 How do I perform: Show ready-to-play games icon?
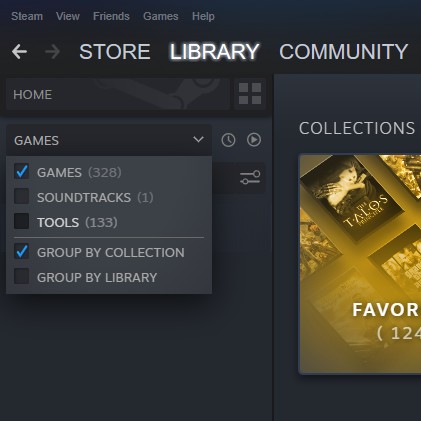coord(254,140)
